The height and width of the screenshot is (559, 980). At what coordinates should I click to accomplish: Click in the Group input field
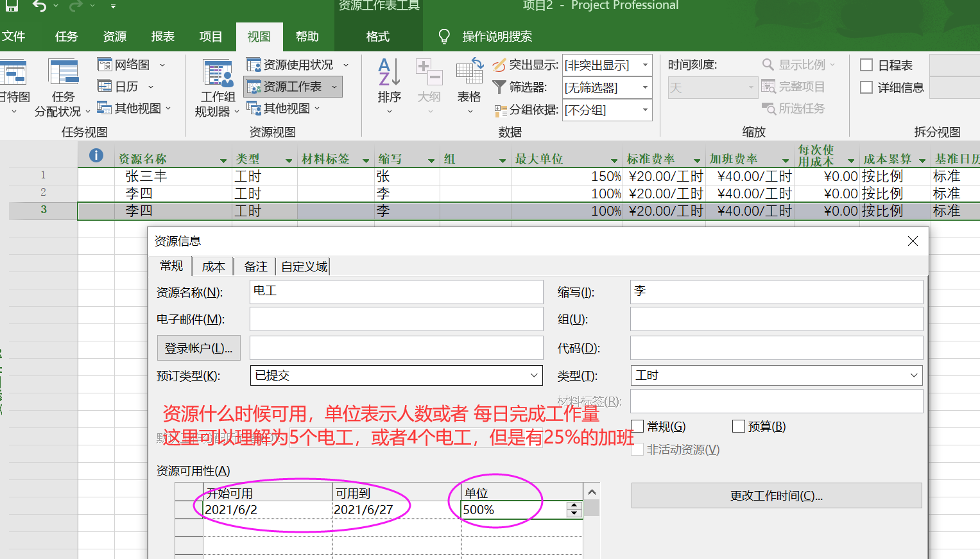tap(777, 319)
